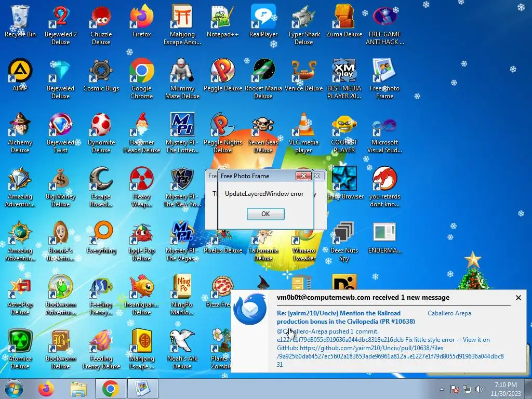
Task: Show hidden tray icons arrow
Action: [442, 389]
